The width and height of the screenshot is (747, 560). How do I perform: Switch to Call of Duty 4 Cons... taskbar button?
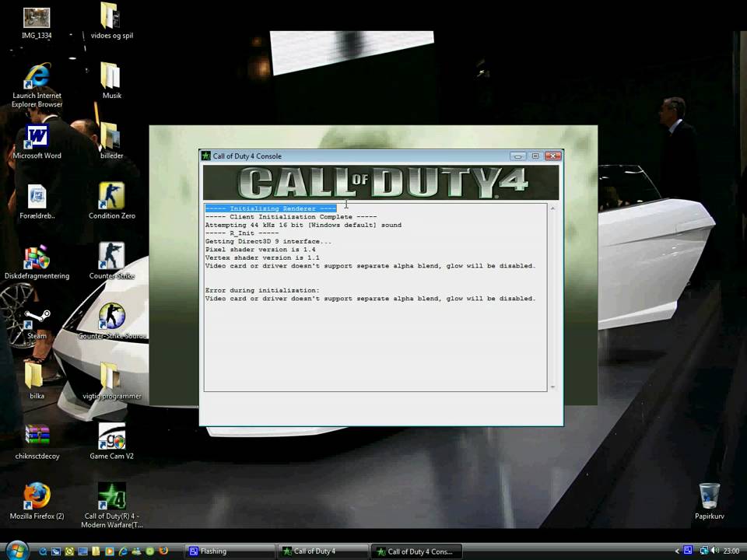[x=416, y=551]
